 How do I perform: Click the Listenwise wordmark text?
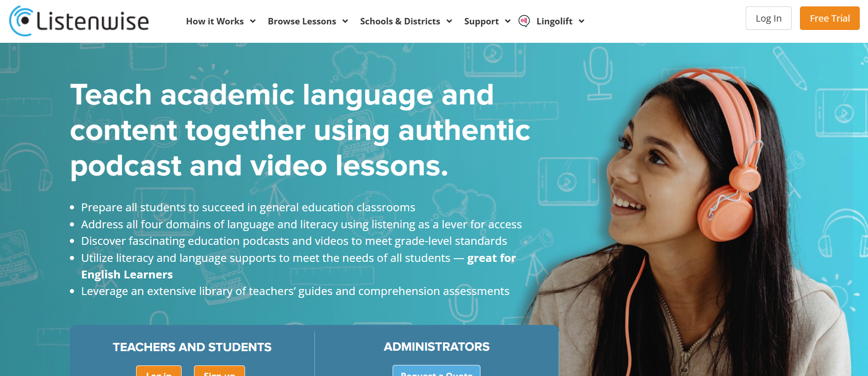[x=92, y=21]
